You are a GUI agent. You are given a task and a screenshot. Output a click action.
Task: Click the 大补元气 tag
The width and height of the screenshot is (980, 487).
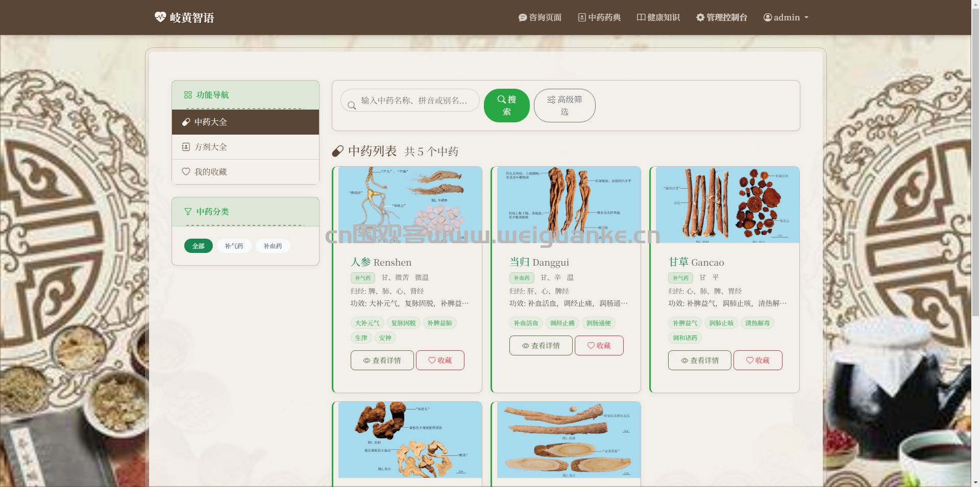point(367,323)
